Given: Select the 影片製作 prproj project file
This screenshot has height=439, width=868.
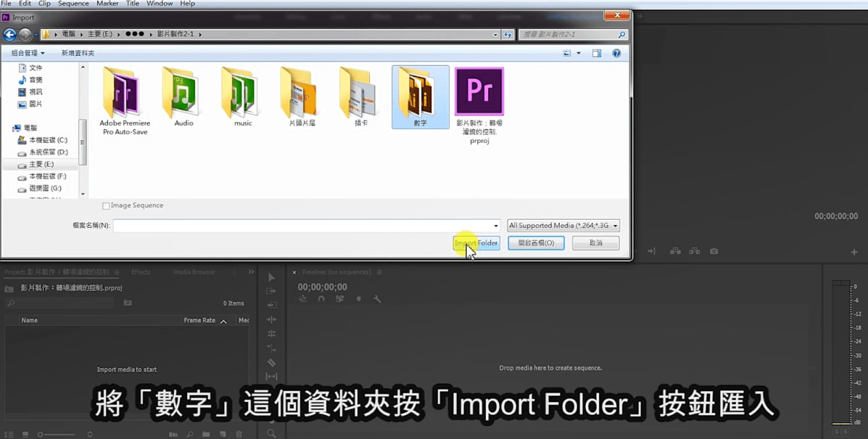Looking at the screenshot, I should (479, 105).
